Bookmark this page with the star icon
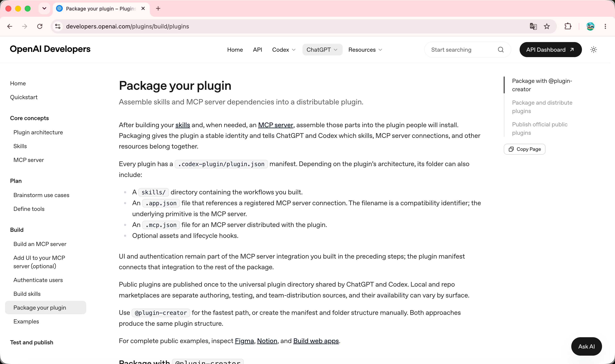The height and width of the screenshot is (364, 615). (547, 26)
